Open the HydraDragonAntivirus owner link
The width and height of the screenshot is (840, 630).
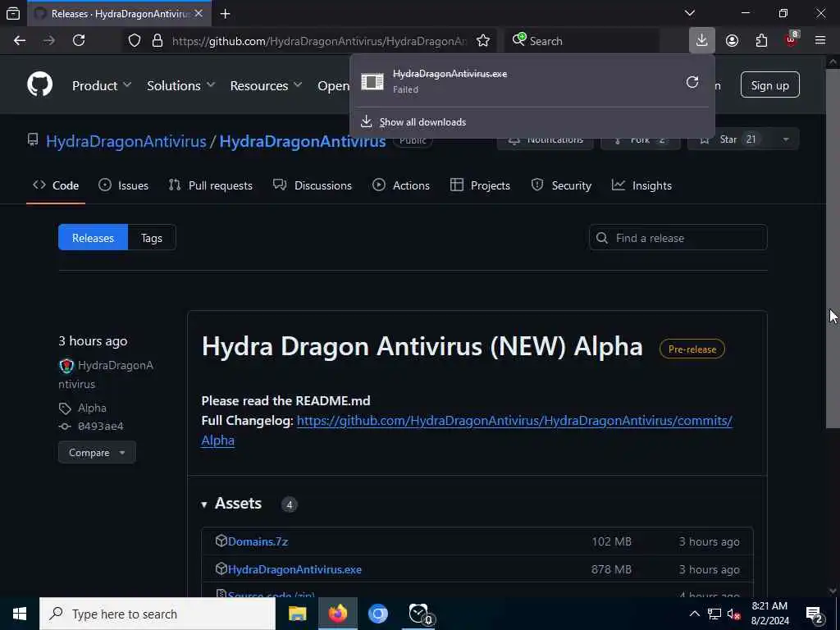pos(126,141)
